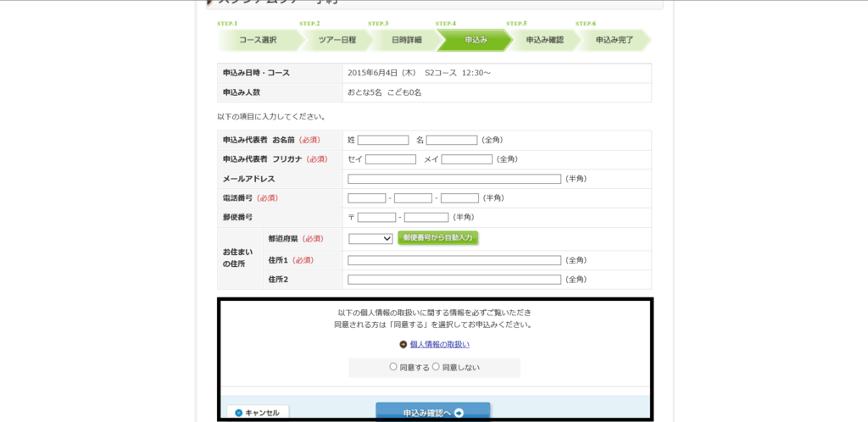Viewport: 868px width, 422px height.
Task: Select the 同意する radio button
Action: pyautogui.click(x=393, y=367)
